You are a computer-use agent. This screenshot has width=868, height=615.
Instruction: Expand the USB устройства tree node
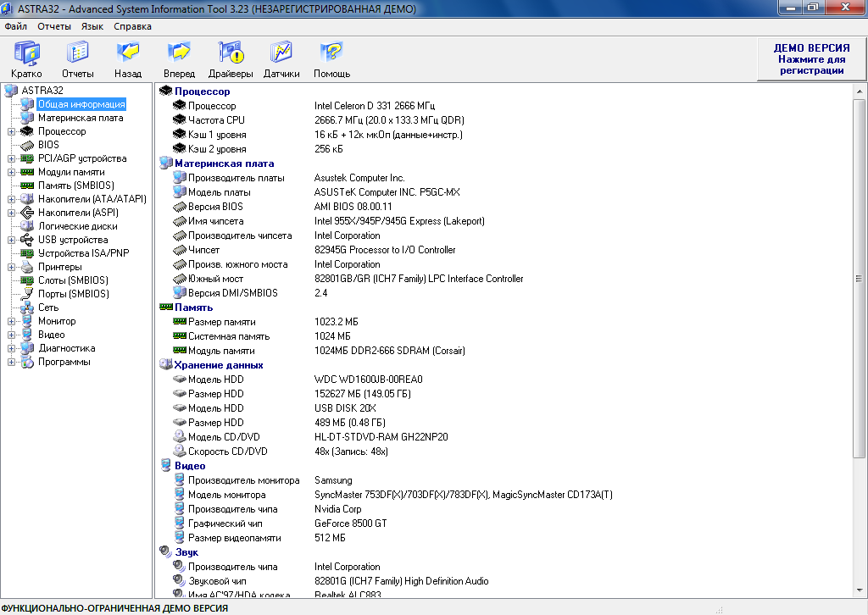[12, 240]
